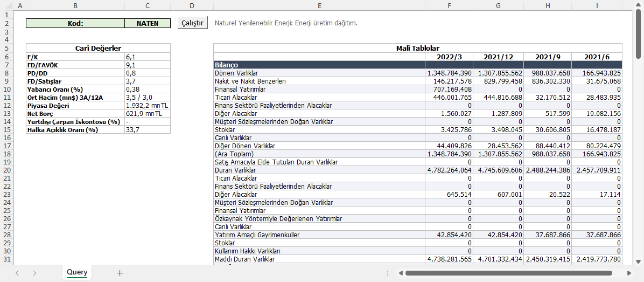Select row 20 header

[x=6, y=170]
